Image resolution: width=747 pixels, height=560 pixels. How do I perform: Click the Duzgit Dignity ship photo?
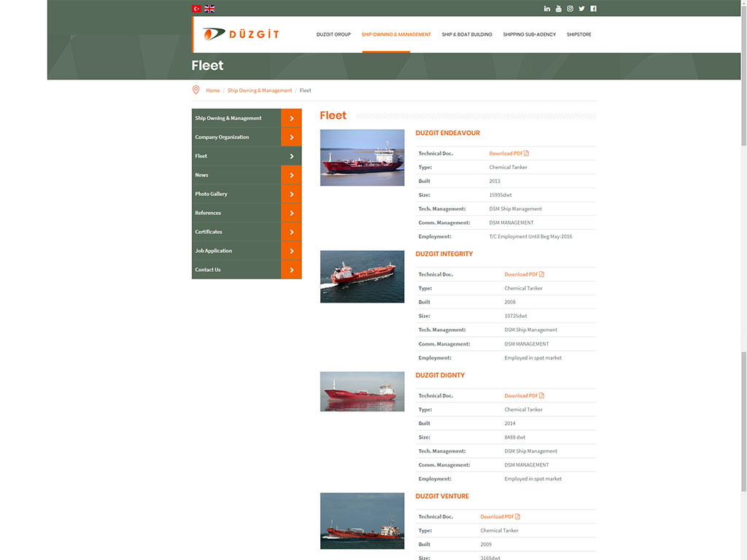pos(362,392)
